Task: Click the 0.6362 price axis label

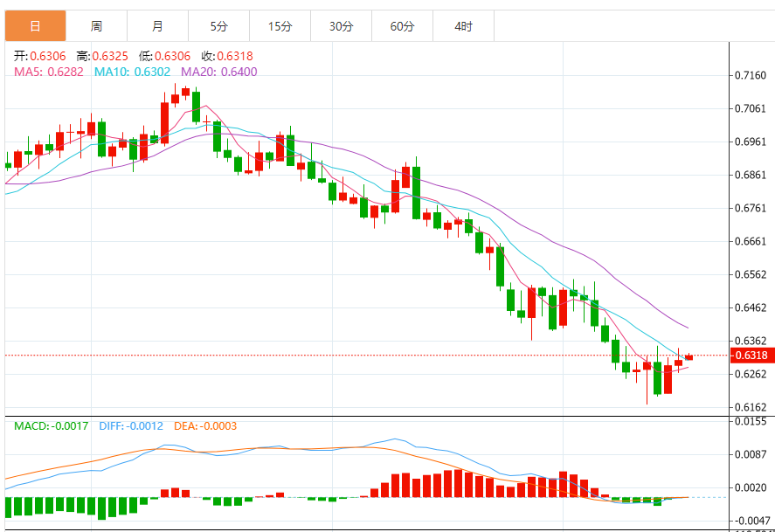Action: pyautogui.click(x=751, y=341)
